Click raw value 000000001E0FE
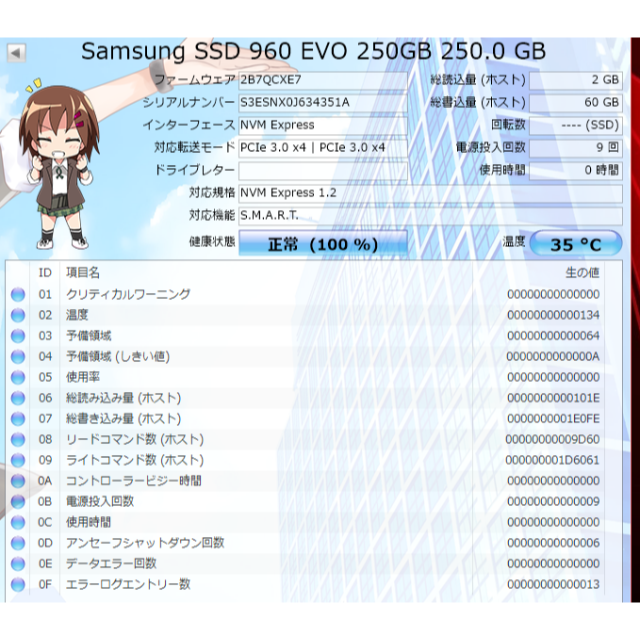This screenshot has width=640, height=640. [x=553, y=419]
